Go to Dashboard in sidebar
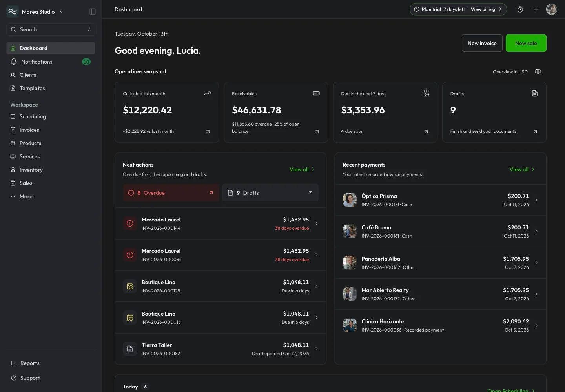 (51, 48)
